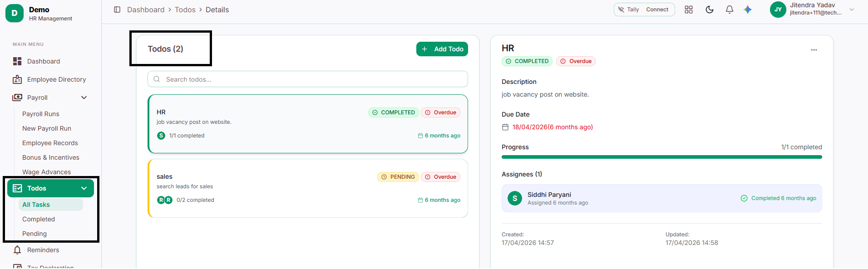Image resolution: width=868 pixels, height=269 pixels.
Task: Collapse the Todos submenu chevron
Action: click(x=84, y=188)
